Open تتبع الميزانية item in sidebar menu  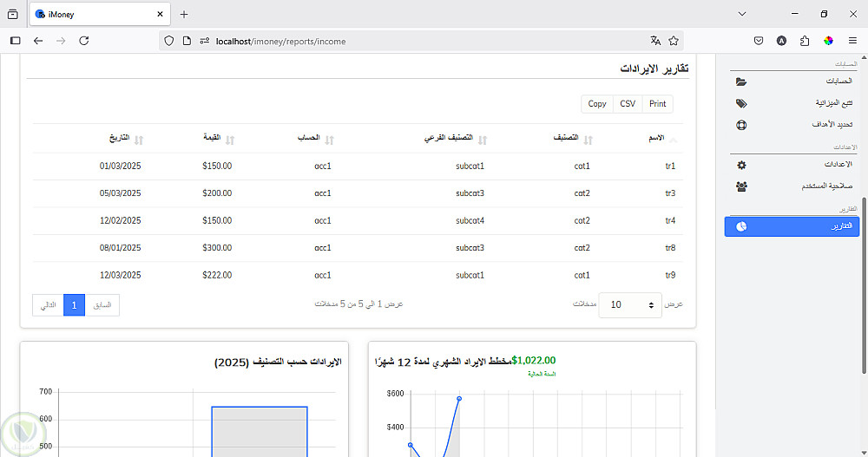(x=792, y=103)
